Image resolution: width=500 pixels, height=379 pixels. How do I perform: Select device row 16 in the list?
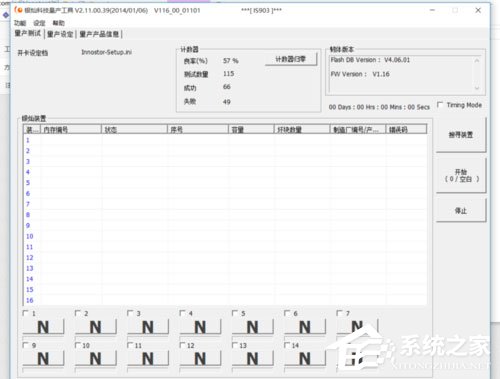225,300
